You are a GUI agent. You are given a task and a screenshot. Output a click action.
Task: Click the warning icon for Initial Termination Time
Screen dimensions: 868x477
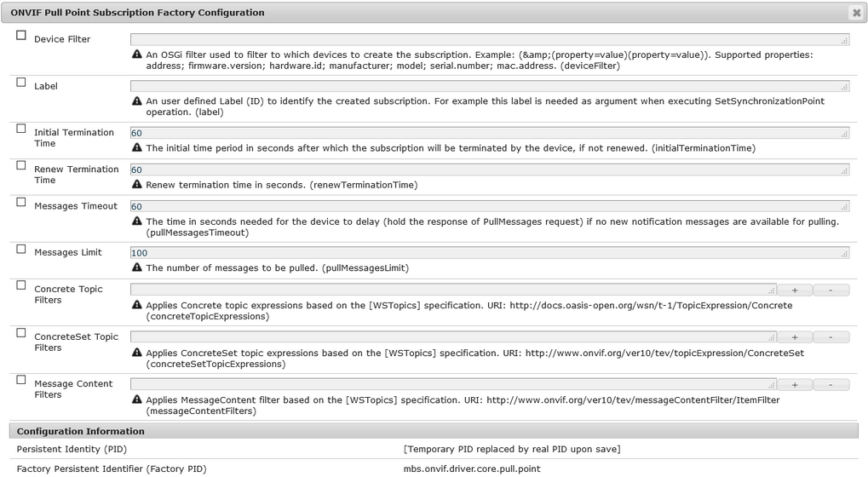pyautogui.click(x=137, y=147)
